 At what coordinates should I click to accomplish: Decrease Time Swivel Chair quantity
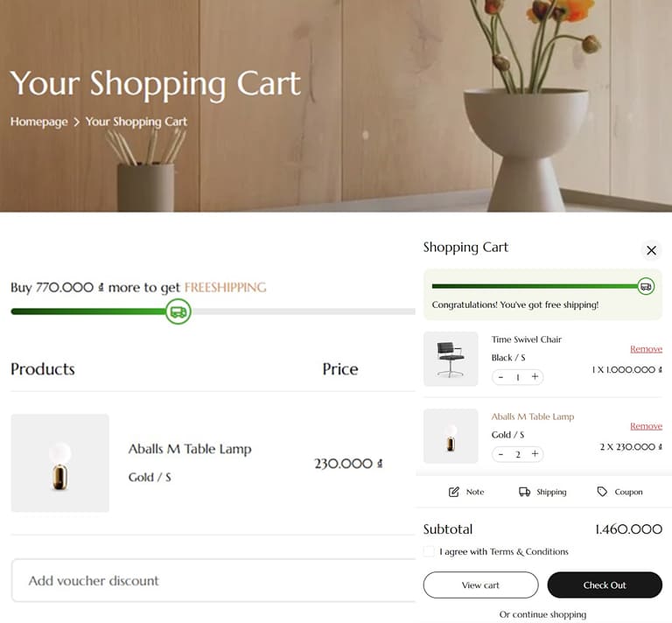click(500, 377)
